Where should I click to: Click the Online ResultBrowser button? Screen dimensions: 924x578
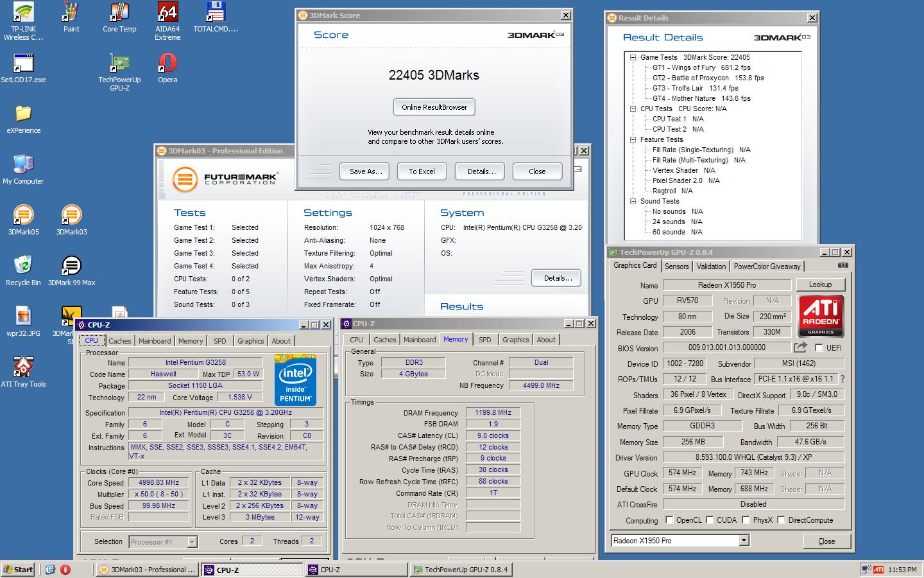point(434,107)
